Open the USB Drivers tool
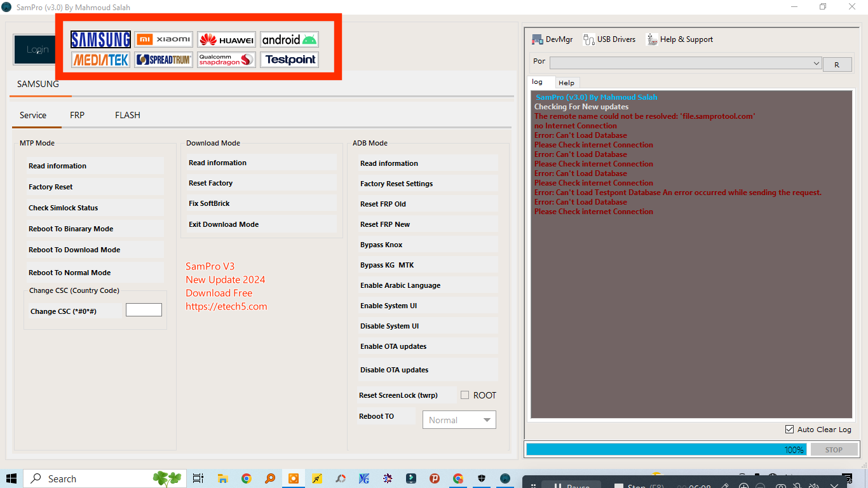 click(x=609, y=39)
